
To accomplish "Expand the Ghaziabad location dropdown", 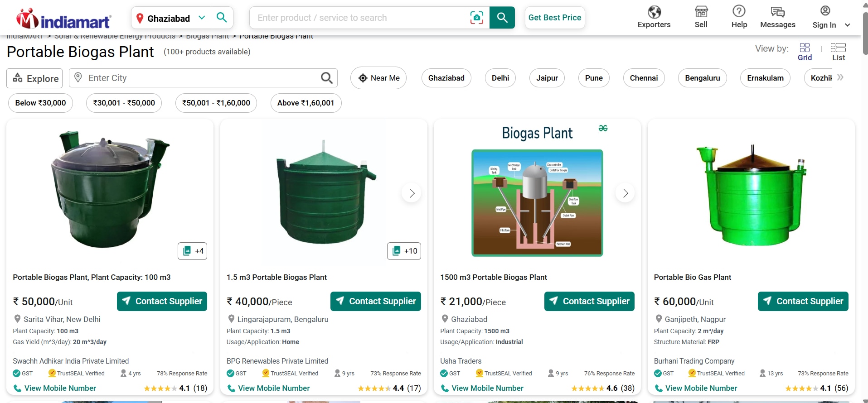I will click(202, 18).
